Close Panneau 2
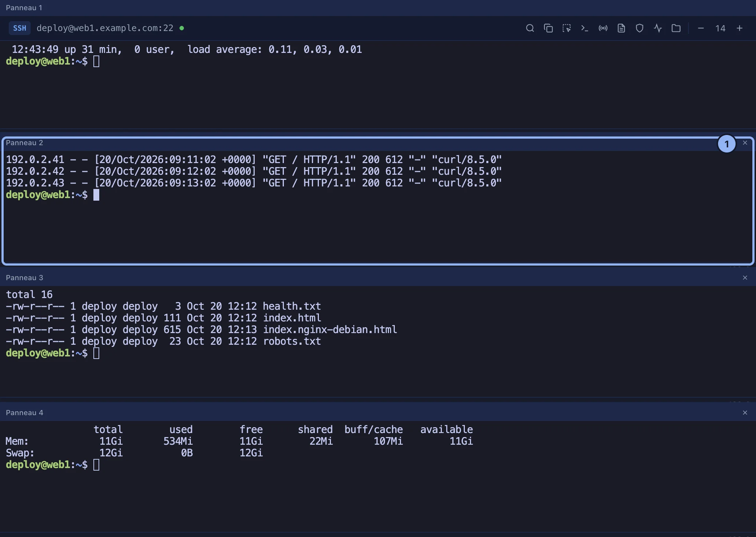 [745, 143]
